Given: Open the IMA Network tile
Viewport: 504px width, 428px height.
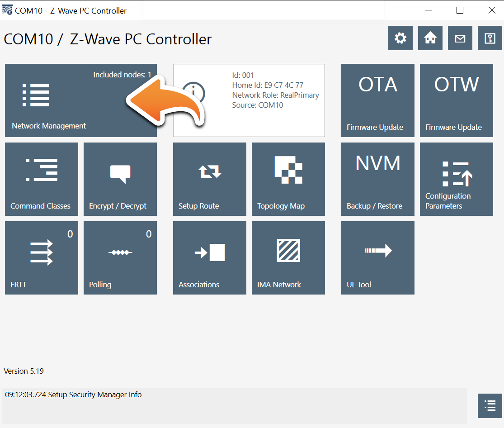Looking at the screenshot, I should (288, 258).
